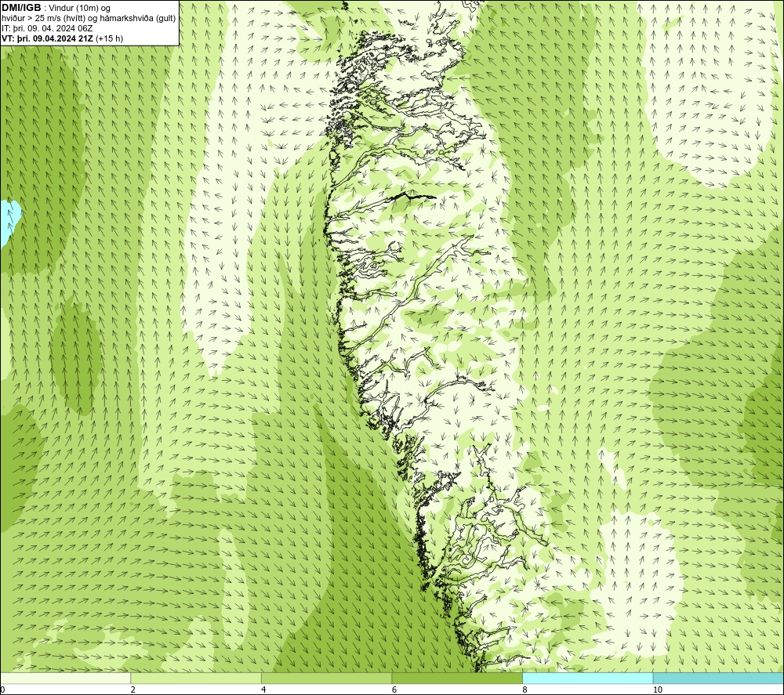Click the teal legend swatch above 10
Image resolution: width=784 pixels, height=695 pixels.
click(718, 678)
